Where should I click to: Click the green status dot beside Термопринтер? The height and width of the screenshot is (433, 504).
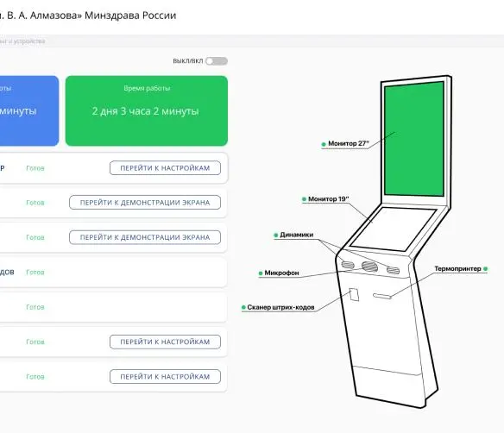485,269
